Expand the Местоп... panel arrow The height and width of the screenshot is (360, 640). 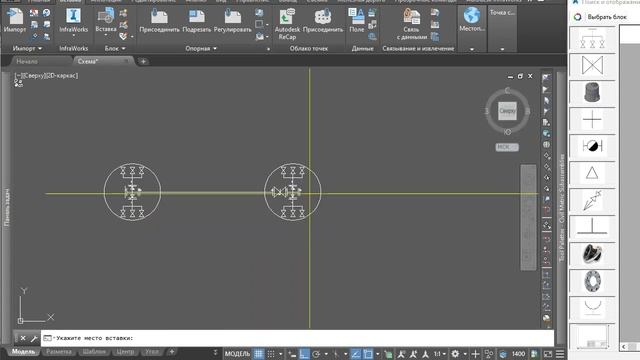(x=472, y=49)
